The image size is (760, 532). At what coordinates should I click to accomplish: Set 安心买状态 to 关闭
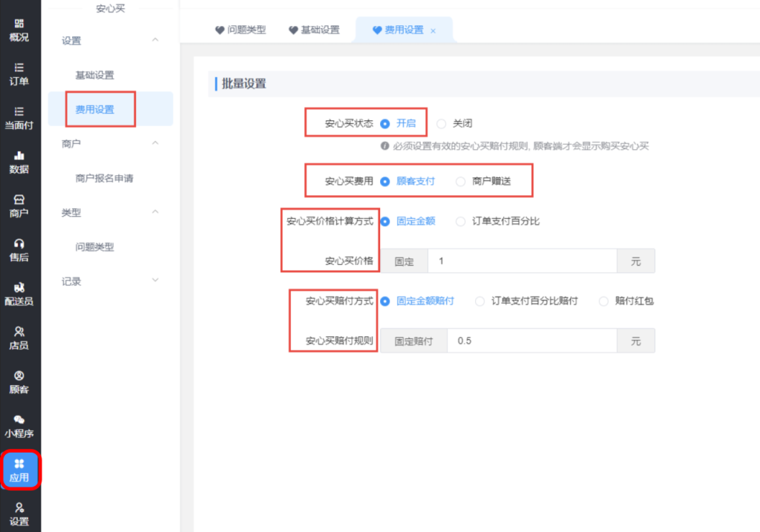click(442, 124)
